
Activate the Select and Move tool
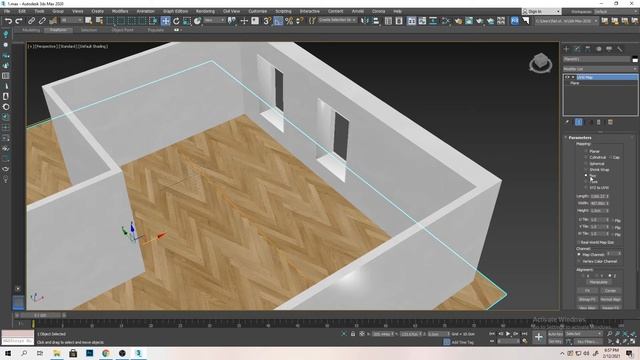pyautogui.click(x=165, y=20)
